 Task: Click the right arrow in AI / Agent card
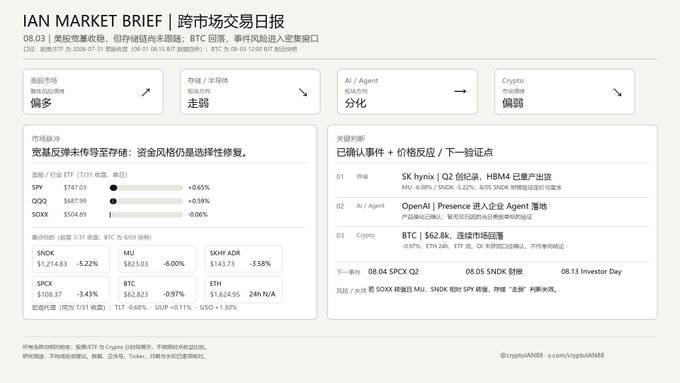click(x=460, y=92)
